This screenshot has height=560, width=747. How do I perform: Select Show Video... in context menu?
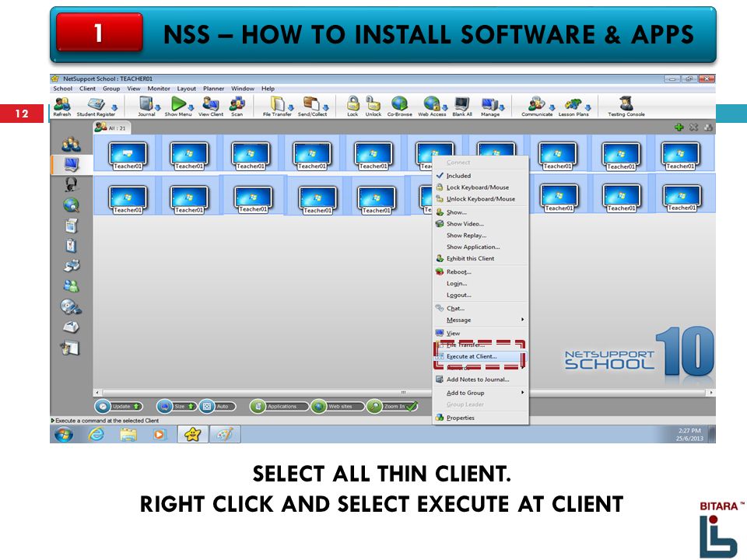tap(480, 224)
